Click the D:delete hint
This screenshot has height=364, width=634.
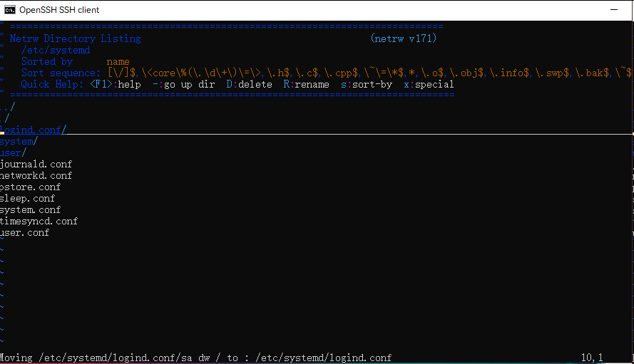(x=249, y=84)
